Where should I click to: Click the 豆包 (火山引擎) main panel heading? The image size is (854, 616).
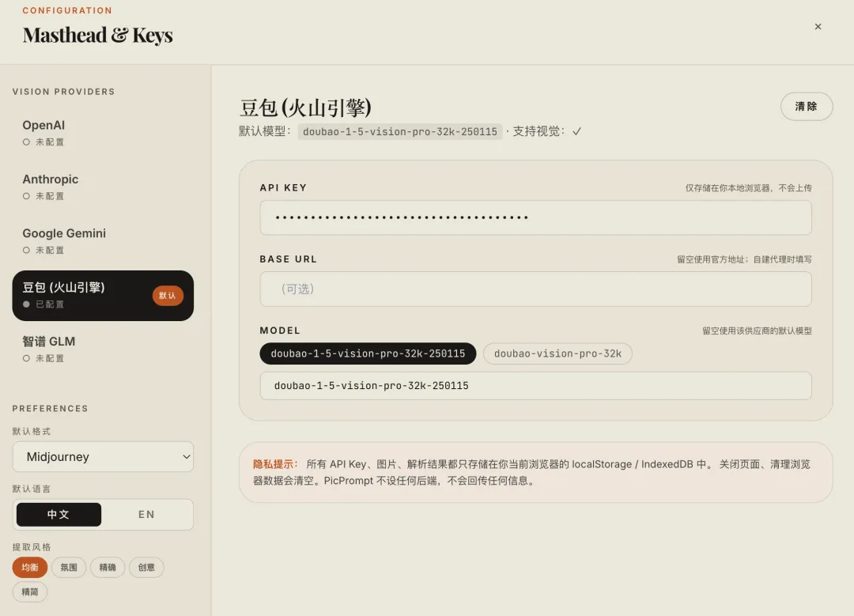coord(305,108)
